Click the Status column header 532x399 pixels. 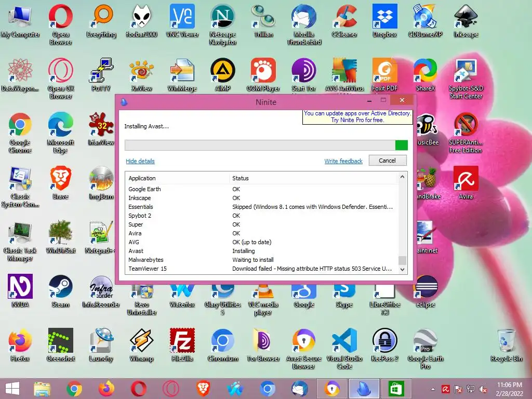click(x=313, y=178)
